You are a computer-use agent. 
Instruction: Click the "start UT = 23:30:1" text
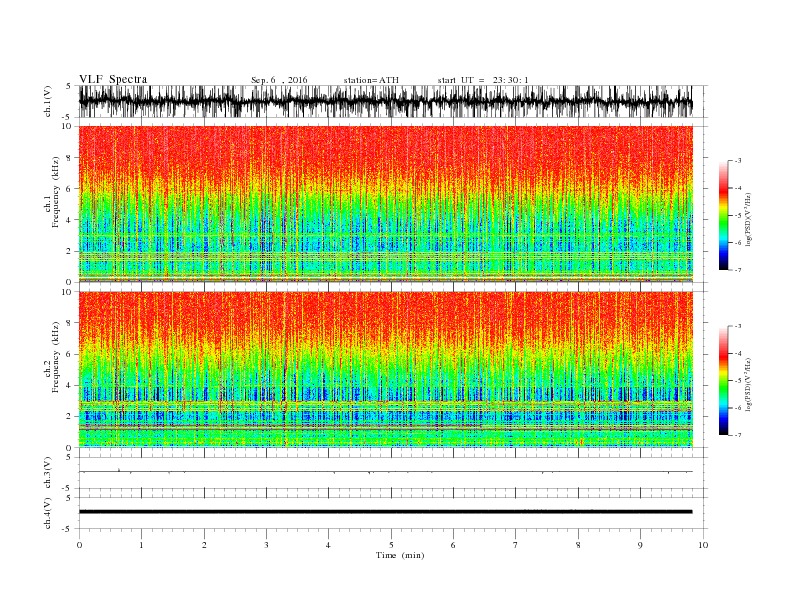[483, 80]
